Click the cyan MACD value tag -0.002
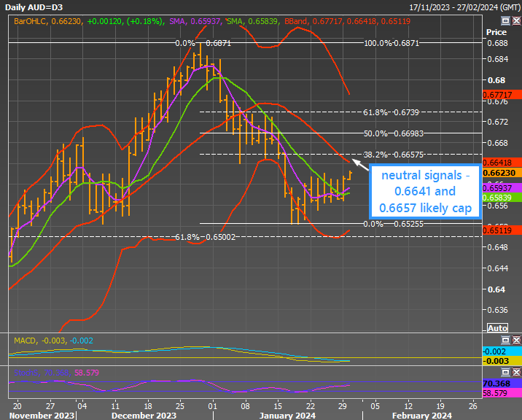The width and height of the screenshot is (522, 420). pos(502,351)
